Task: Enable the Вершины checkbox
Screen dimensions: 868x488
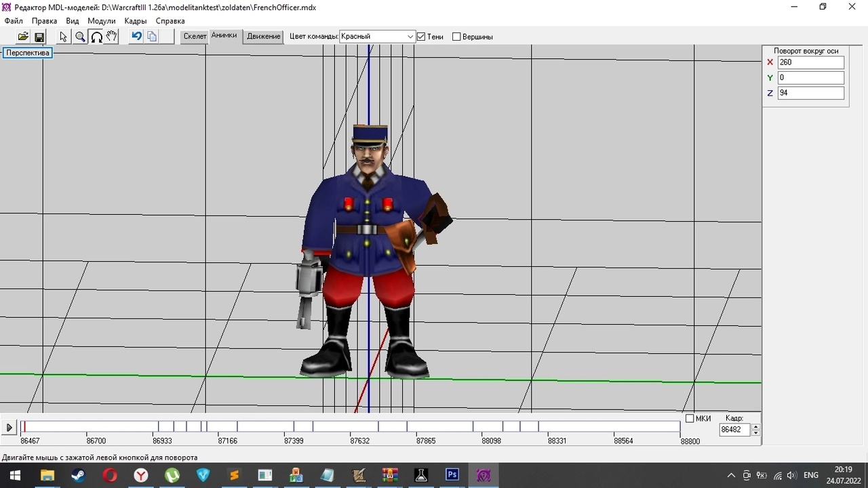Action: coord(456,37)
